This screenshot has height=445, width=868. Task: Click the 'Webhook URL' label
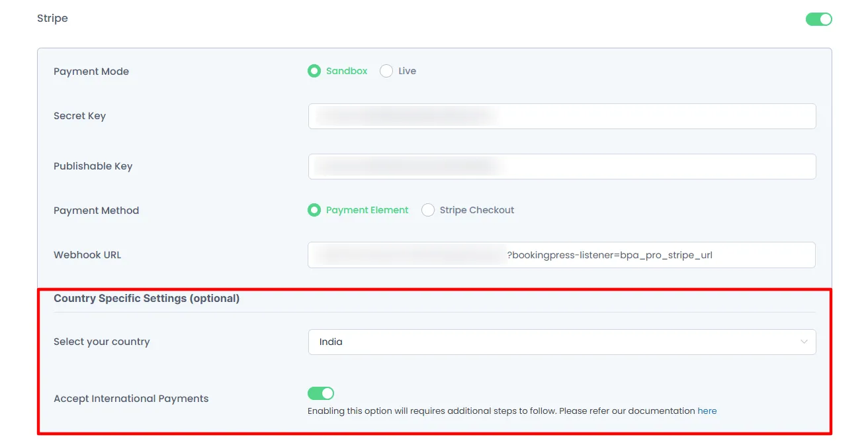pos(87,255)
